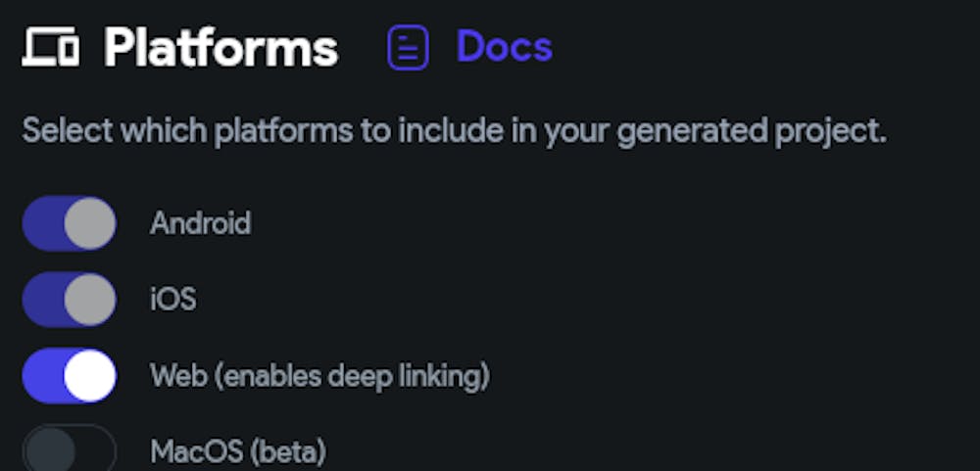Disable the Web deep linking switch

(69, 376)
